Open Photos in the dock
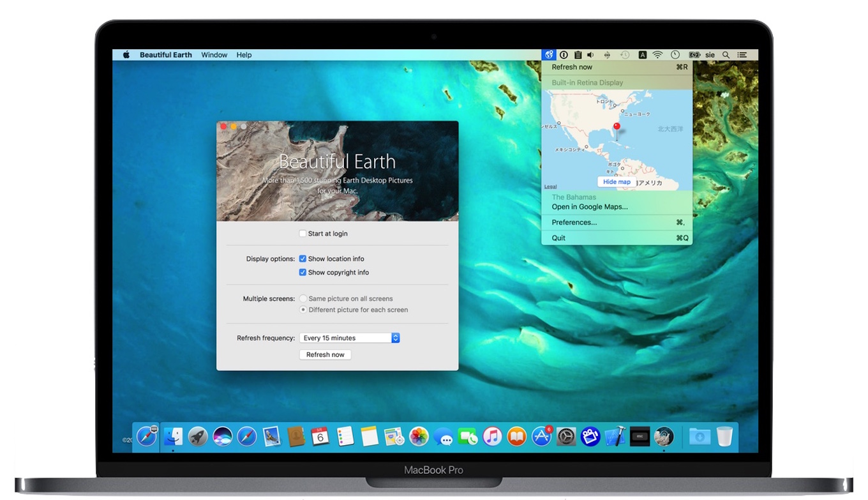868x500 pixels. click(419, 437)
